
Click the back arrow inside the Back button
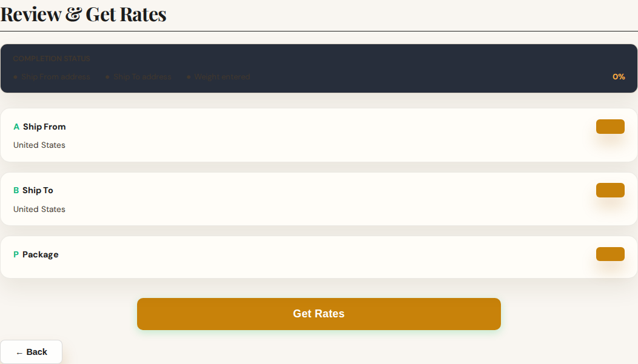pos(20,351)
